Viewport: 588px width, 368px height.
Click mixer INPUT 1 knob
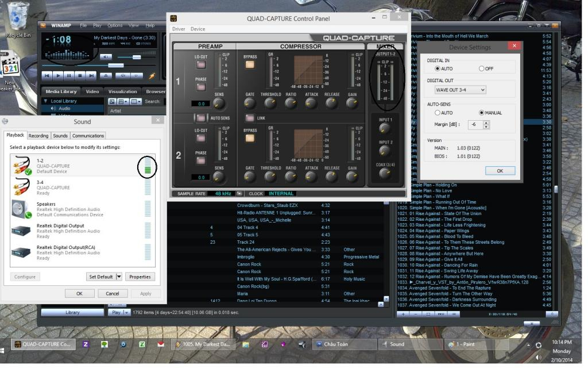pos(385,129)
